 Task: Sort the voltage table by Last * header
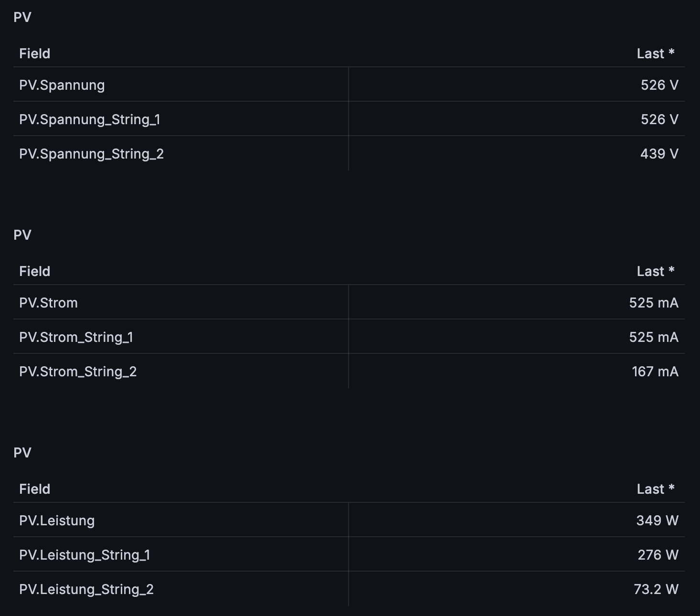click(x=655, y=54)
